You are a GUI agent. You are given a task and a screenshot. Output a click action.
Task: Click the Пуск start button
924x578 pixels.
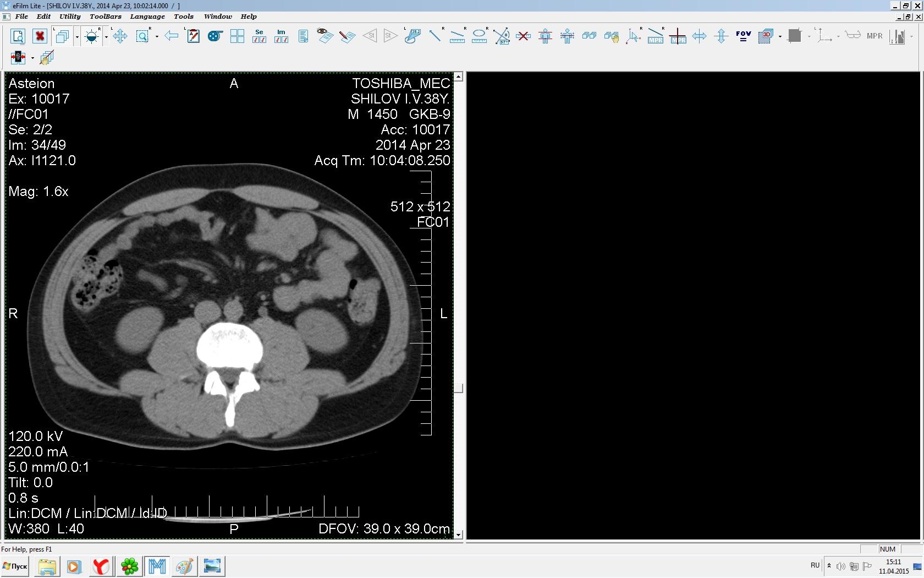pyautogui.click(x=15, y=566)
